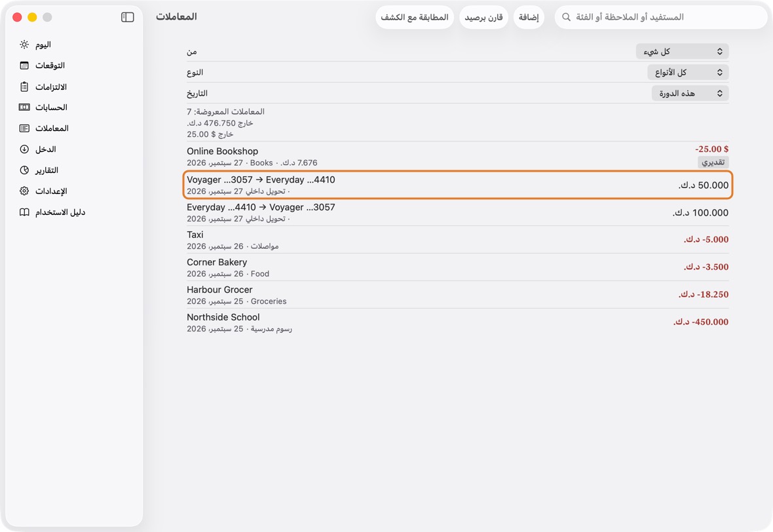Click the -5.000 د.ك. amount

(706, 239)
